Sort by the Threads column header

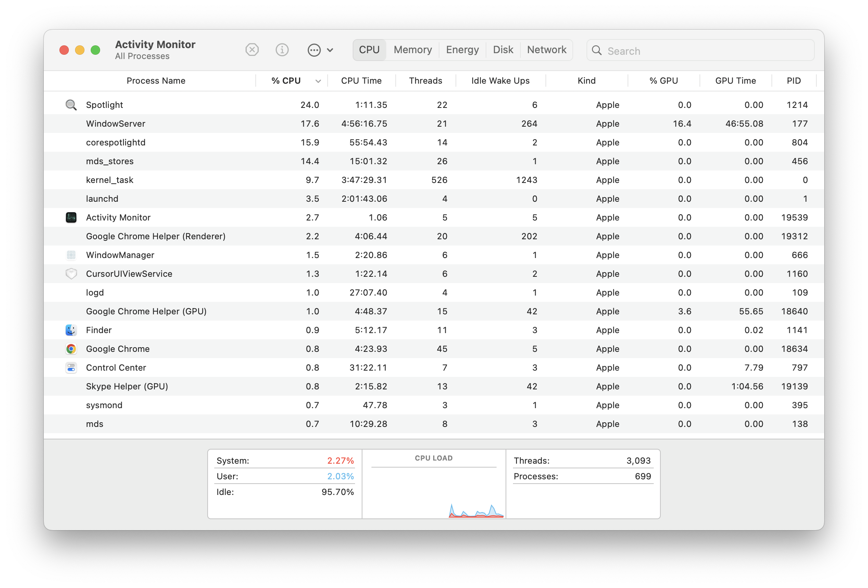(425, 81)
